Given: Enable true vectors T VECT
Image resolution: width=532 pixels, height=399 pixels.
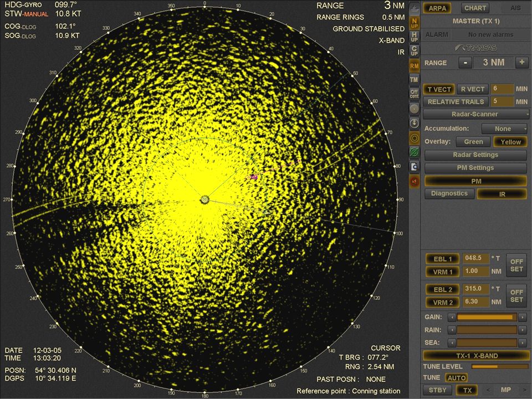Looking at the screenshot, I should point(439,89).
